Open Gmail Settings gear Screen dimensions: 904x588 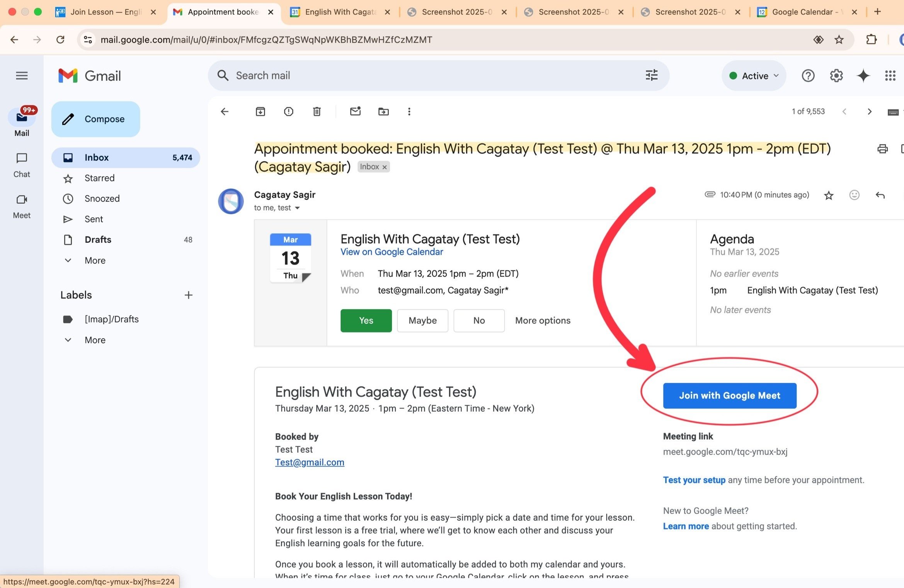(836, 76)
